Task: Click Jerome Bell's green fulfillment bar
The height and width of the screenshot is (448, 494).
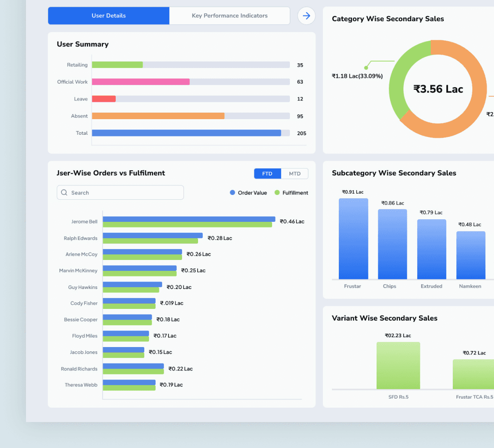Action: tap(188, 224)
